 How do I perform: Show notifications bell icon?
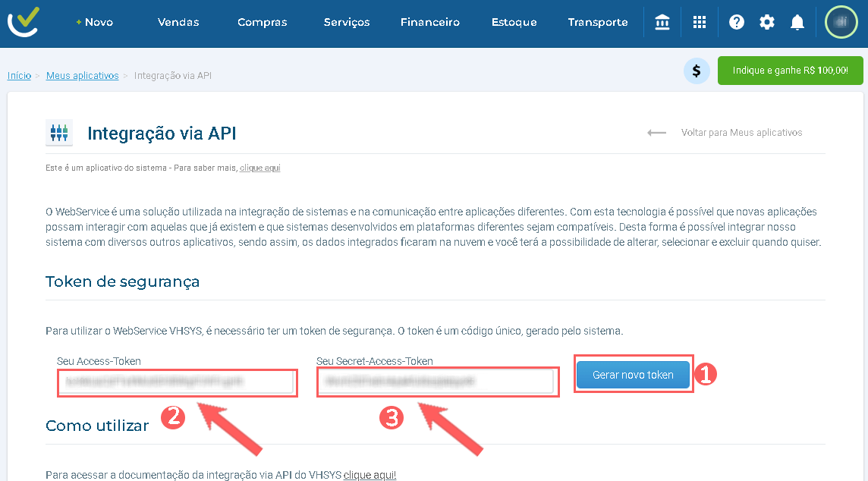(797, 23)
